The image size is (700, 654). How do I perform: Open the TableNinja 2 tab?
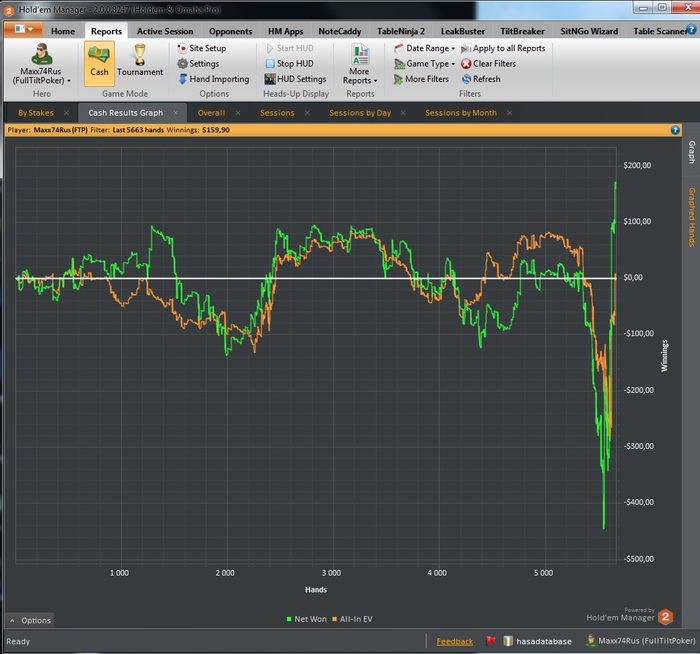(400, 31)
